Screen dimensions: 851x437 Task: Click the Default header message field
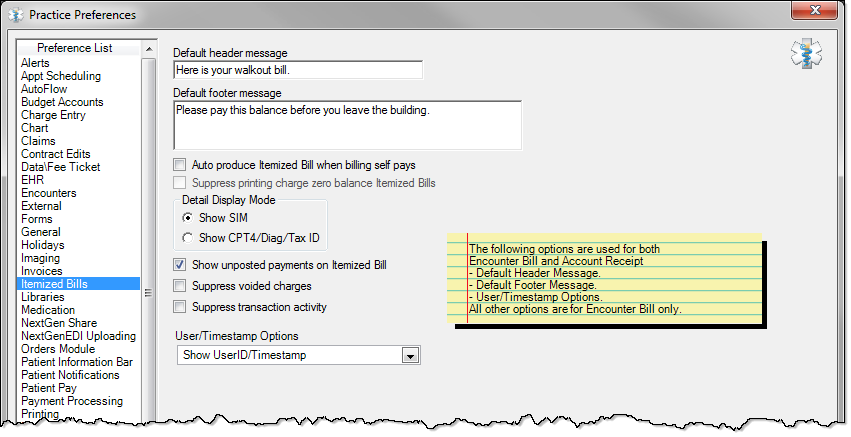pyautogui.click(x=298, y=70)
